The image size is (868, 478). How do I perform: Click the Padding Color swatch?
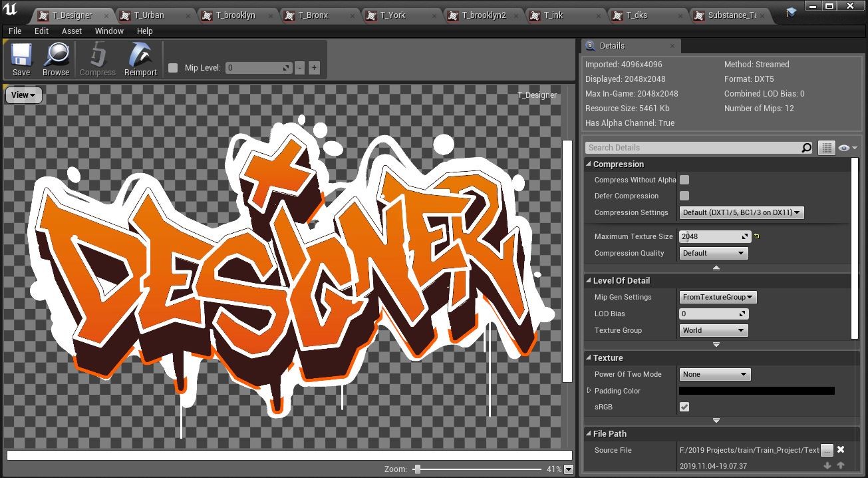click(x=756, y=390)
